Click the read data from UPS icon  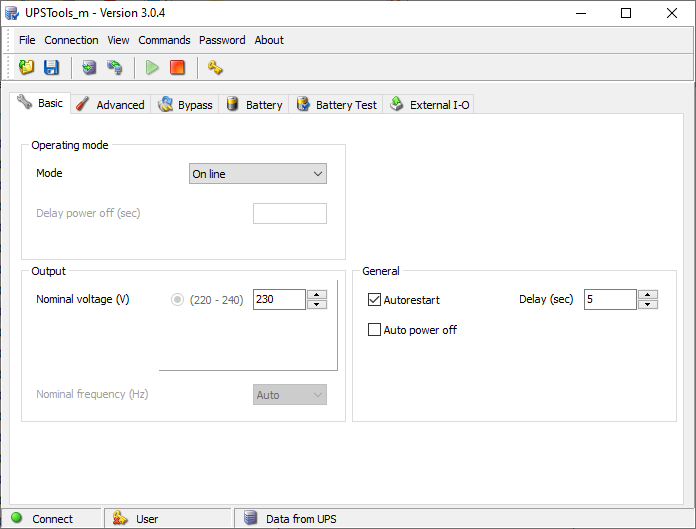click(90, 68)
